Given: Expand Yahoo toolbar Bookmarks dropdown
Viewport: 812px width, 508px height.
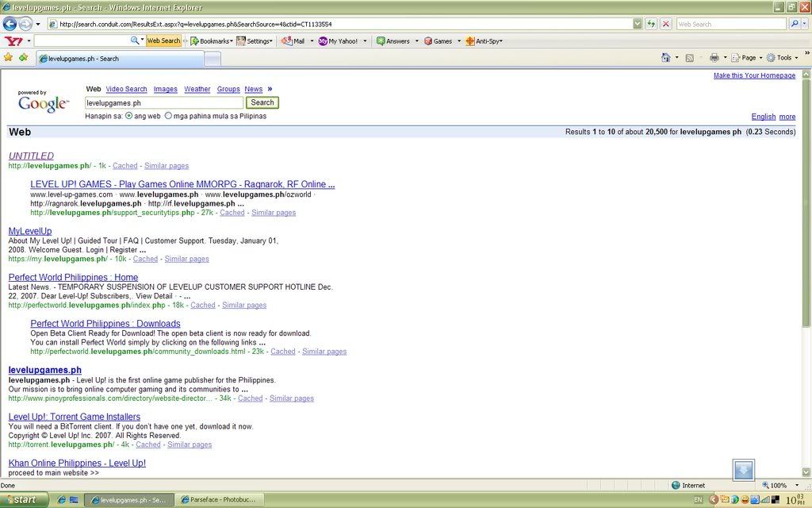Looking at the screenshot, I should [x=209, y=40].
